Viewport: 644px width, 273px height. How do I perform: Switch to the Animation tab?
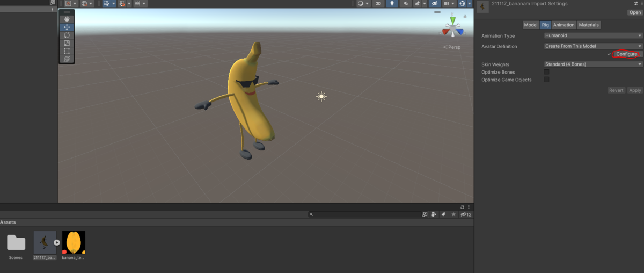click(x=564, y=25)
